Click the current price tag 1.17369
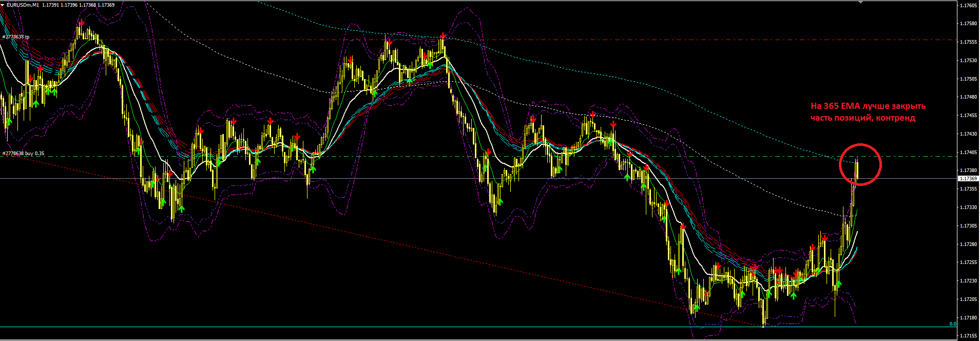980x341 pixels. coord(968,179)
